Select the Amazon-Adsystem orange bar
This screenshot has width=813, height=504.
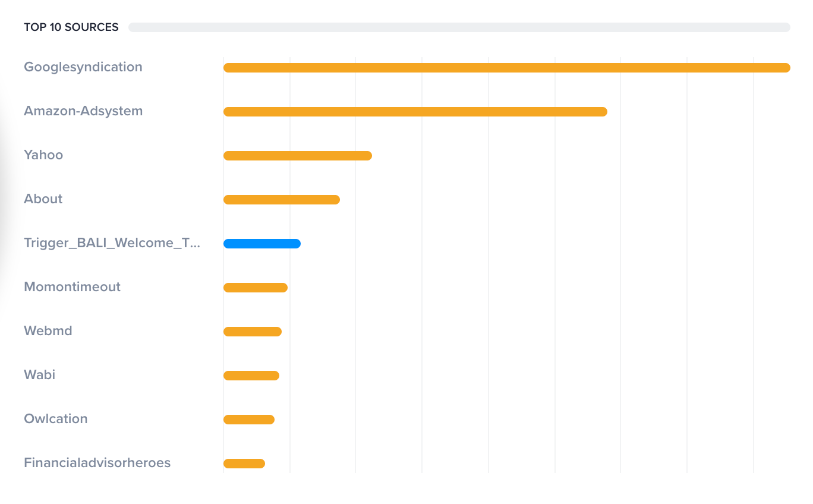(x=415, y=112)
